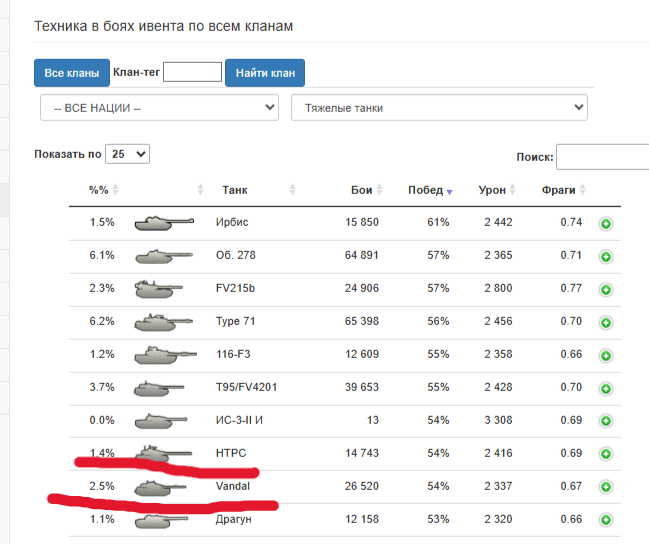Select the ИС-3-II И tank name
The image size is (649, 544).
coord(239,420)
